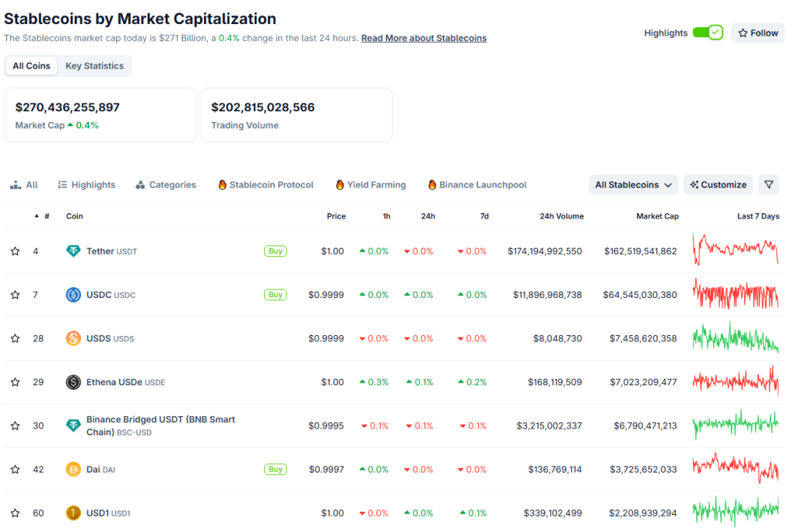Open the Binance Bridged USDT sparkline chart
This screenshot has height=532, width=791.
[x=735, y=425]
